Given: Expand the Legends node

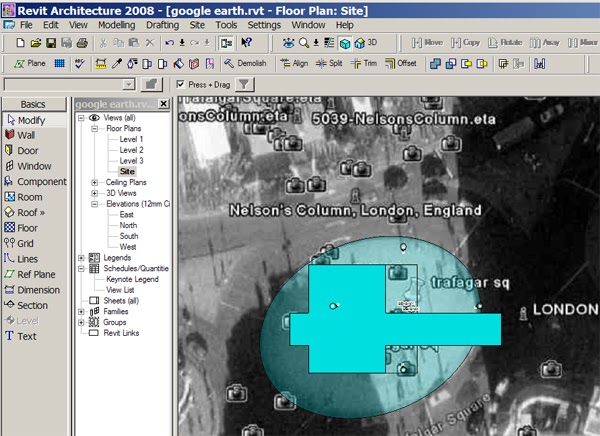Looking at the screenshot, I should [x=81, y=258].
